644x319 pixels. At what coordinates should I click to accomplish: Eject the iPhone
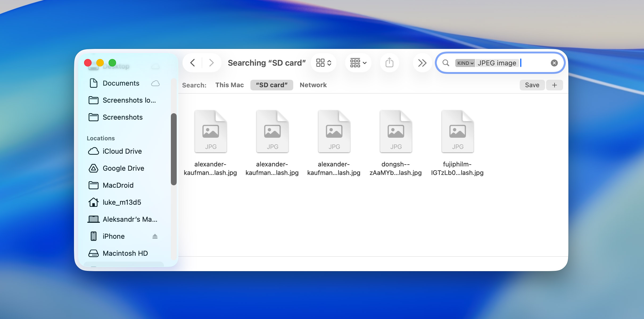(155, 236)
